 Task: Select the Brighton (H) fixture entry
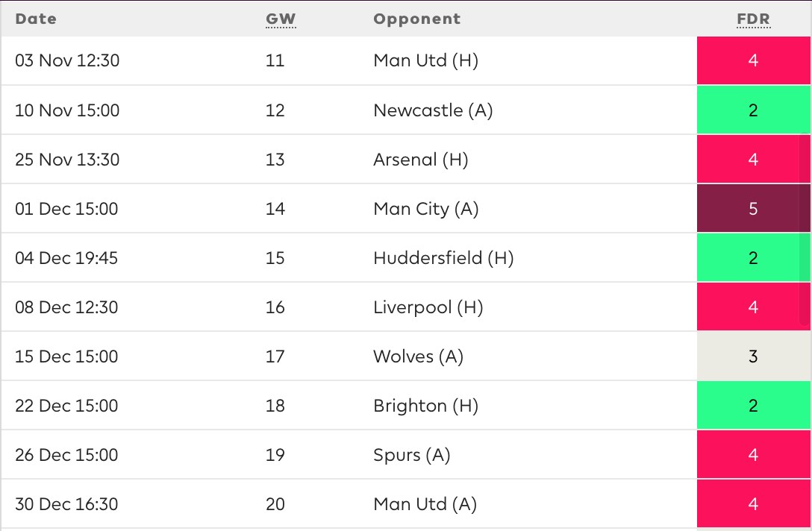[x=406, y=405]
